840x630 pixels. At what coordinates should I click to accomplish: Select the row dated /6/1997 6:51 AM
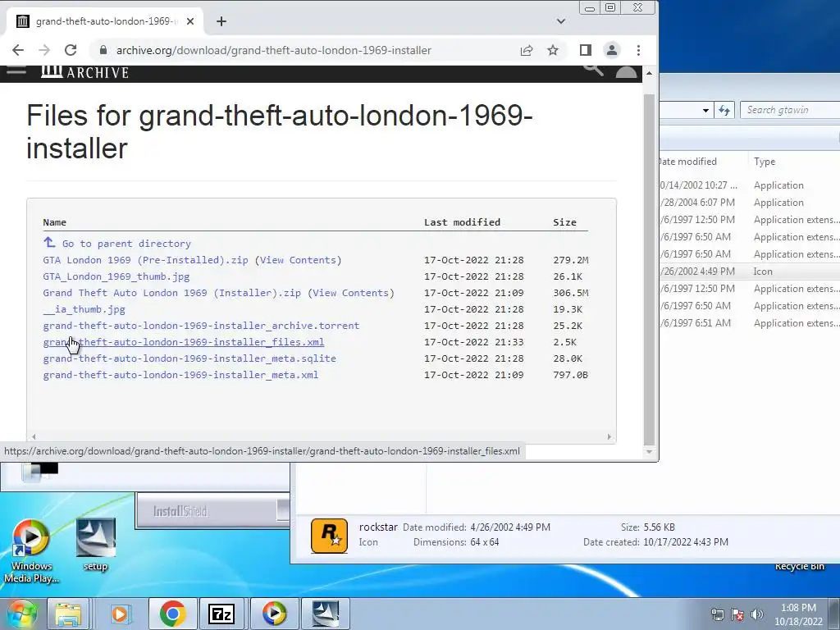(750, 323)
